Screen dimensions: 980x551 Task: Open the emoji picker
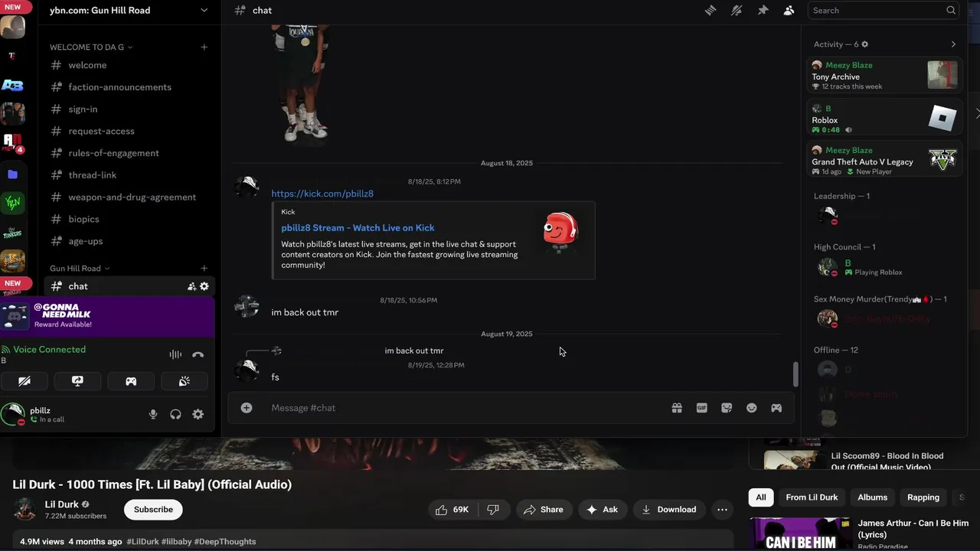coord(752,408)
